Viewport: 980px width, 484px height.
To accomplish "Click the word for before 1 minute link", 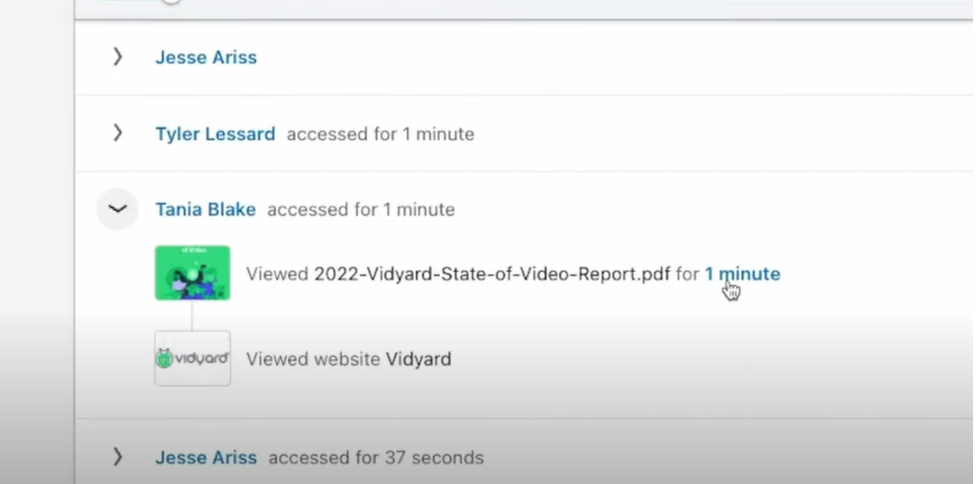I will tap(687, 274).
